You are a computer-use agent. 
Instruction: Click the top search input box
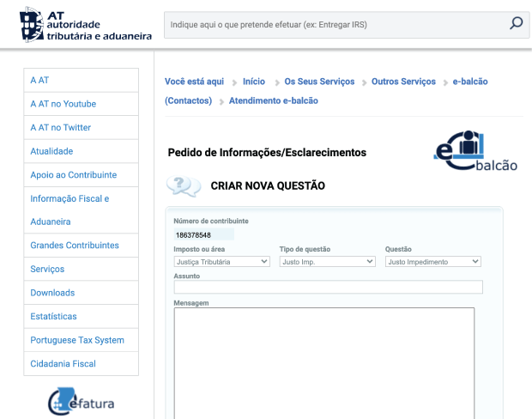tap(335, 25)
